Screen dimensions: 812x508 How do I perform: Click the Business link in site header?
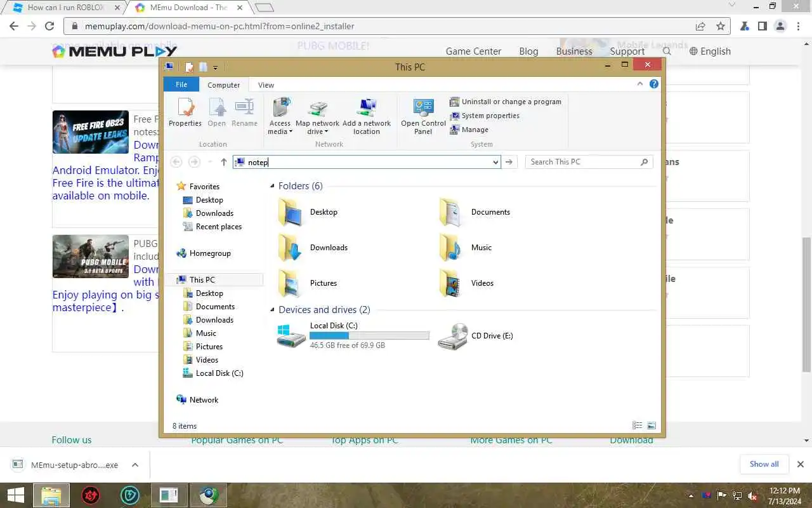pos(574,51)
